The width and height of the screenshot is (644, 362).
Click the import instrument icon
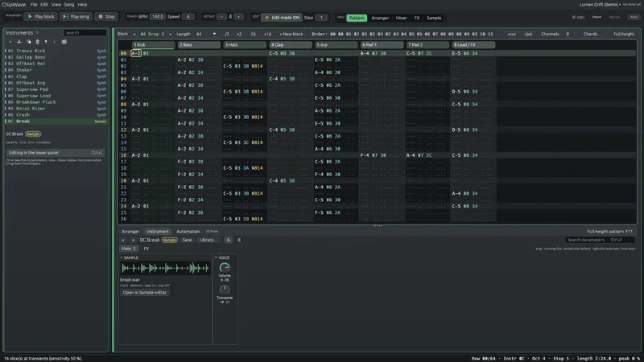point(19,42)
